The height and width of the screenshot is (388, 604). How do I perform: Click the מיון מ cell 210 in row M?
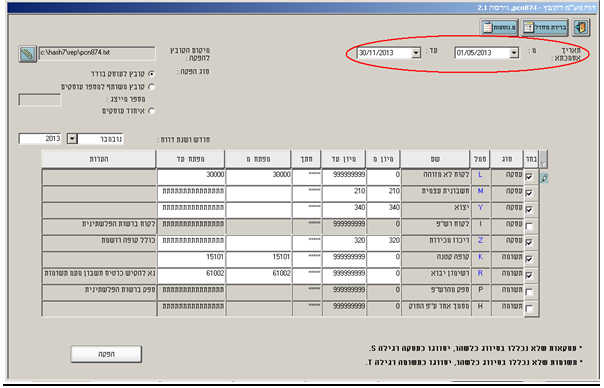(384, 193)
